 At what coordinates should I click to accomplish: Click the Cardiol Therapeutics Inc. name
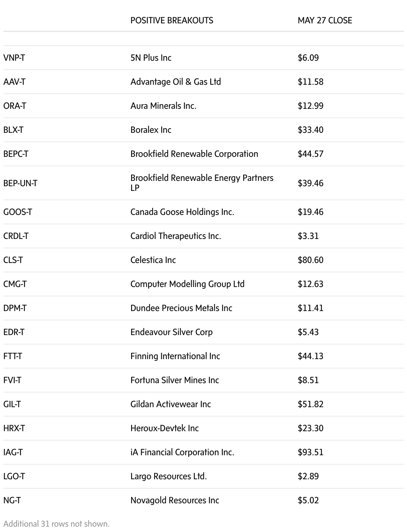[175, 236]
